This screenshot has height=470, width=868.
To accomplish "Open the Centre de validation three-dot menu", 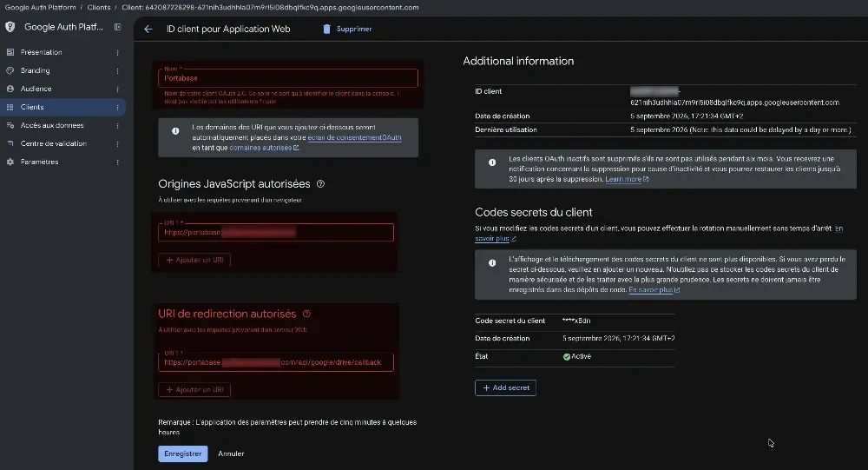I will (117, 144).
